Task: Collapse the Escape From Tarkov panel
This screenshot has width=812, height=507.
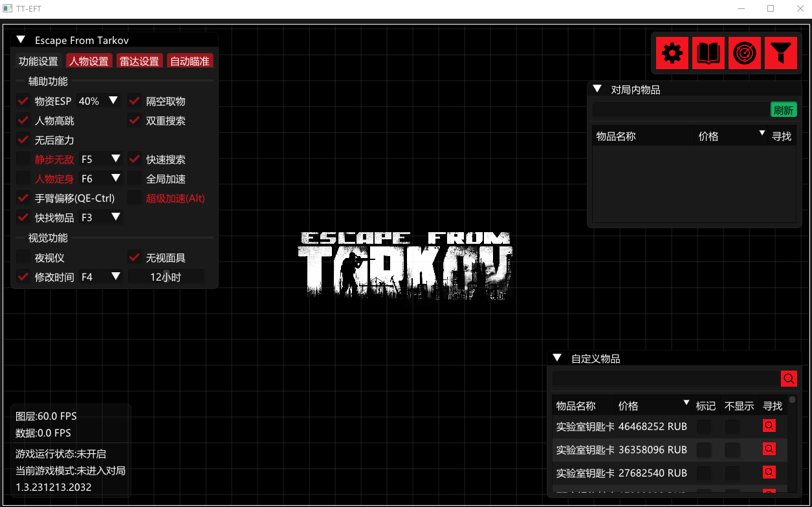Action: click(x=21, y=40)
